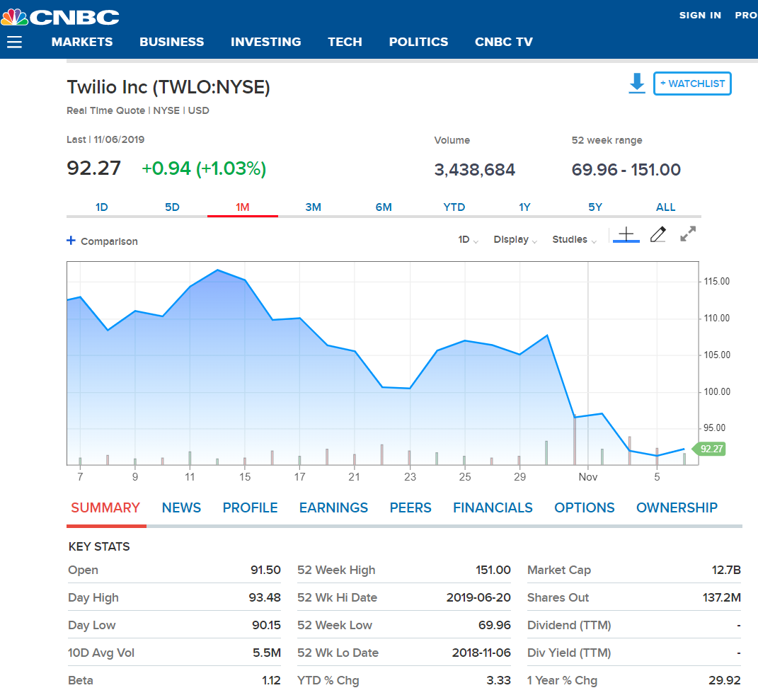
Task: Click the Nov label on chart axis
Action: click(x=588, y=477)
